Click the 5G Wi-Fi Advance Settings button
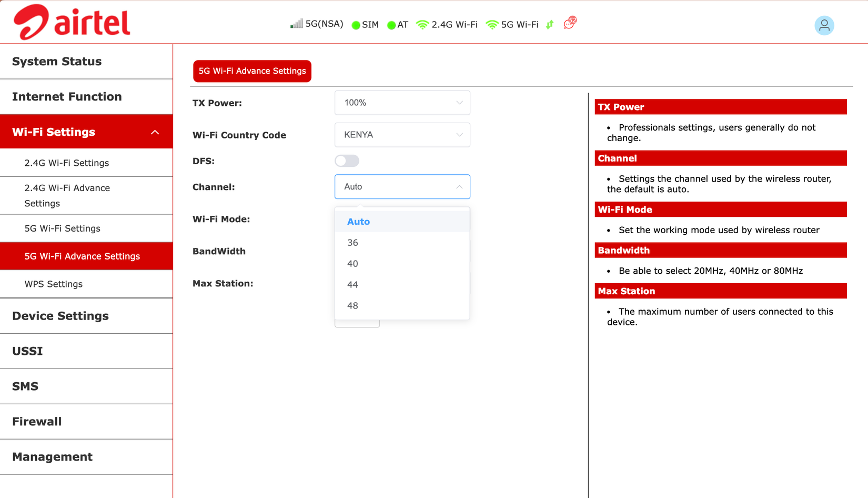868x498 pixels. pos(252,71)
